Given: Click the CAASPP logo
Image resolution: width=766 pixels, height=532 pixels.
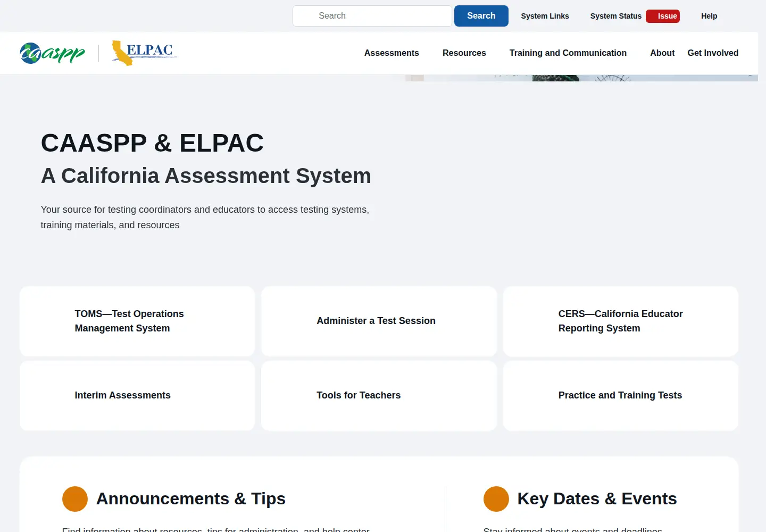Looking at the screenshot, I should (x=52, y=53).
